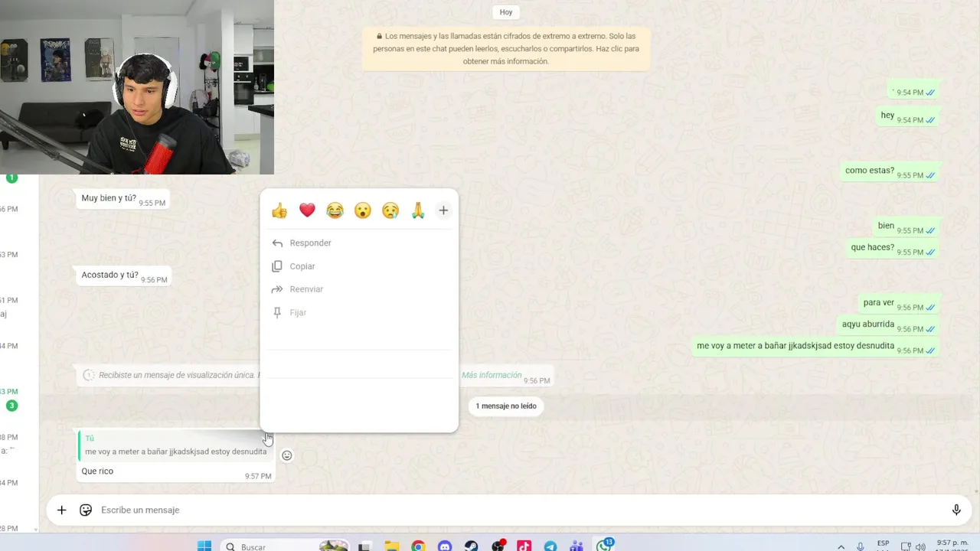
Task: Open Google Chrome from the taskbar
Action: pos(418,546)
